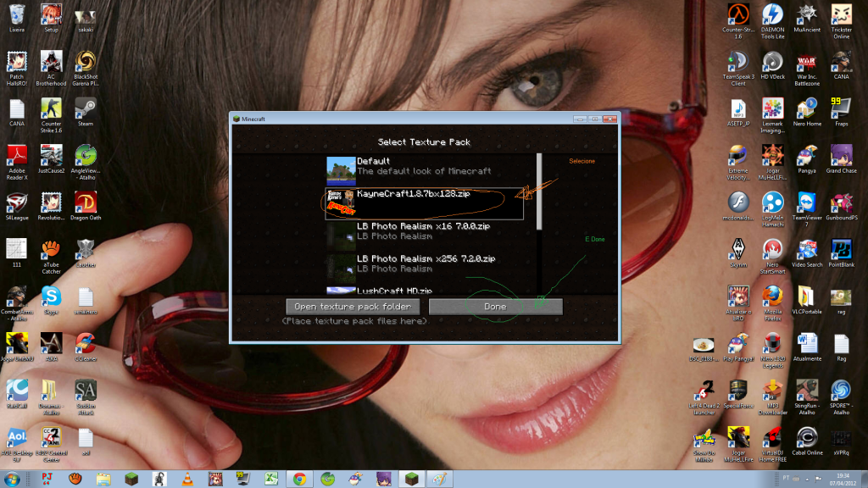Choose LB Photo Realism x16 7.0.0.zip
The width and height of the screenshot is (868, 488).
point(424,231)
